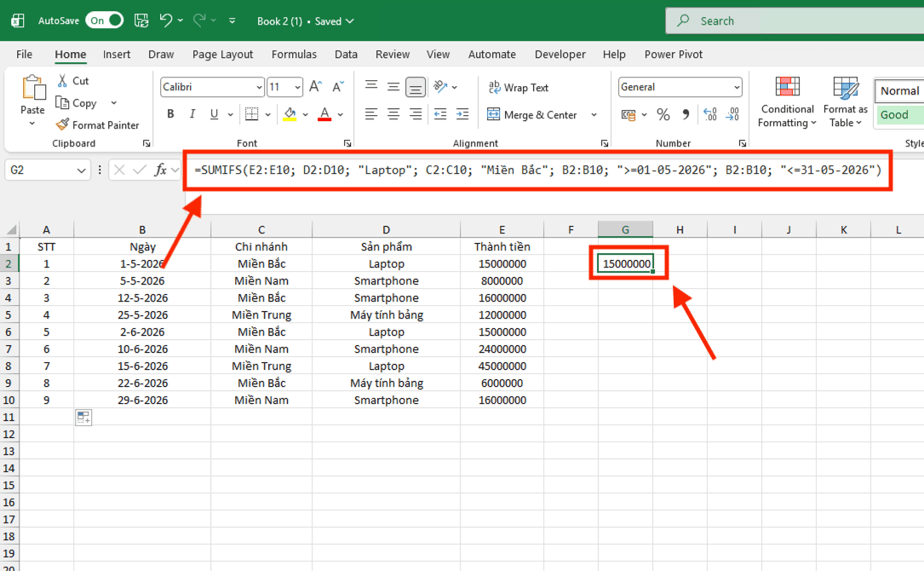This screenshot has width=924, height=571.
Task: Click the Orientation text angle icon
Action: pyautogui.click(x=440, y=87)
